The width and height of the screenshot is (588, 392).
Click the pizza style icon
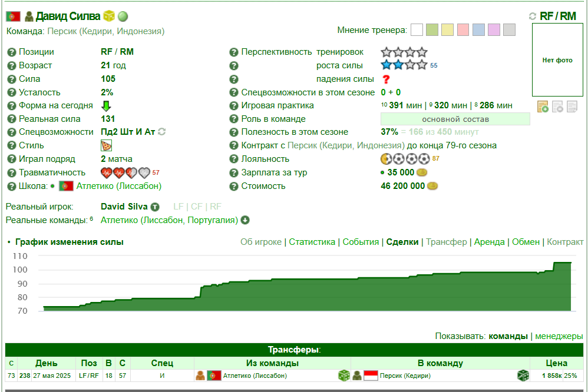click(x=106, y=145)
